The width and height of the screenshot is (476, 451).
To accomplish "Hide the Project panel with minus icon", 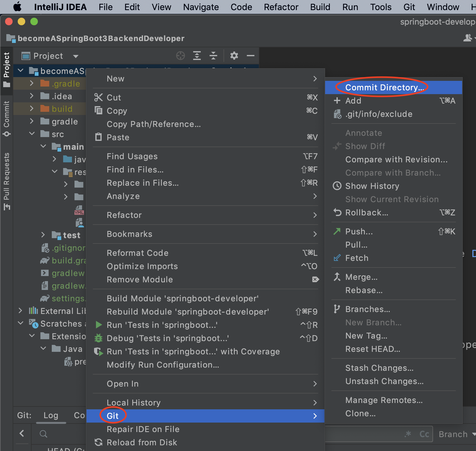I will [251, 56].
